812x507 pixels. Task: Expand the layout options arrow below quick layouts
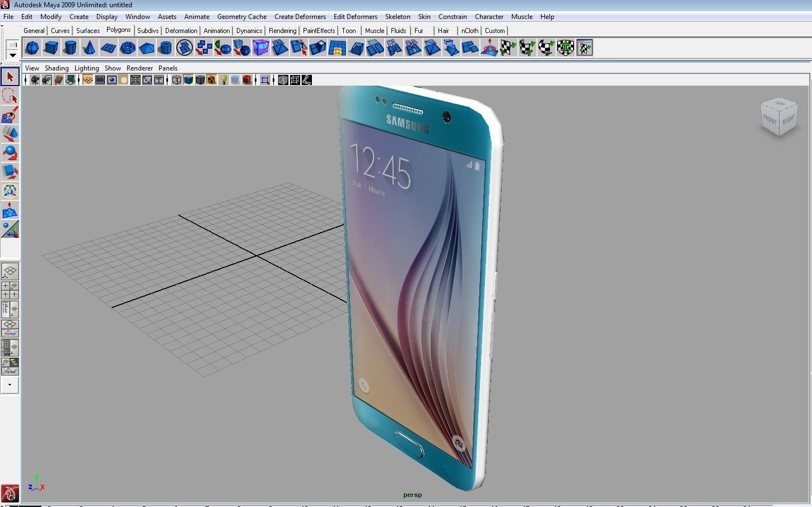10,385
